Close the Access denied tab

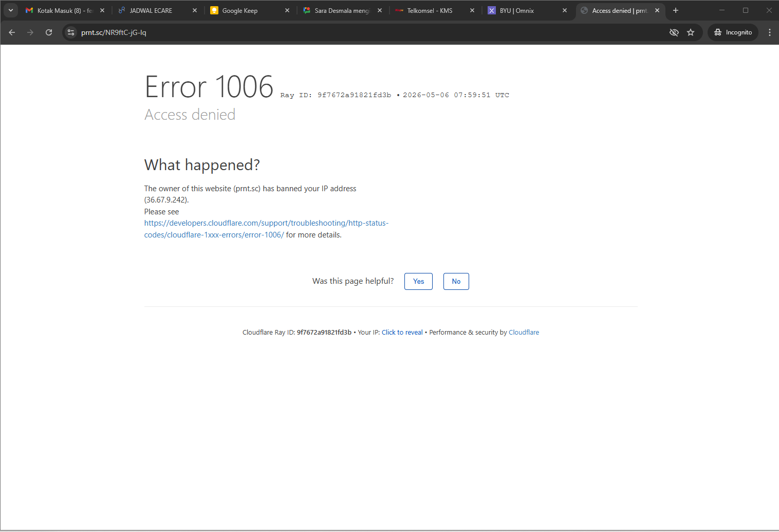[x=657, y=10]
